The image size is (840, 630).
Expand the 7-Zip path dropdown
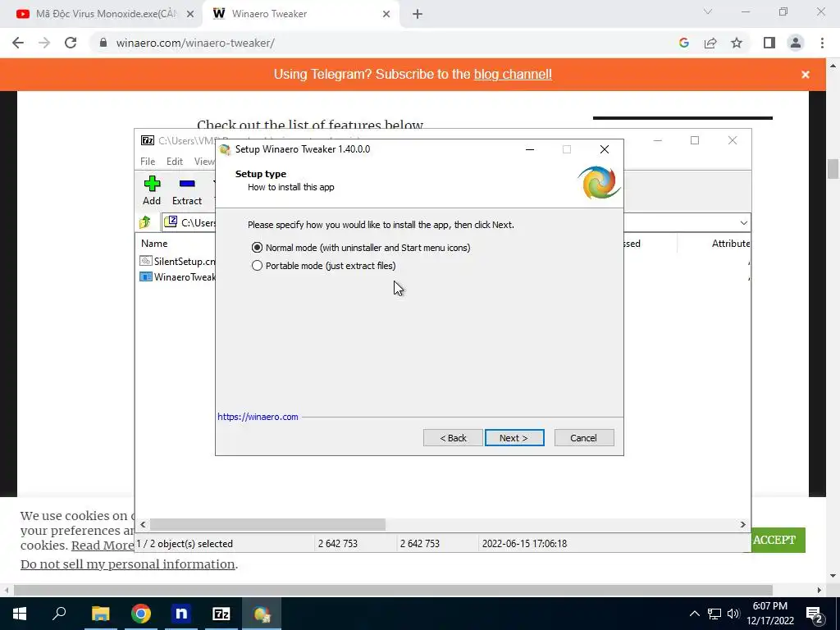(x=743, y=223)
